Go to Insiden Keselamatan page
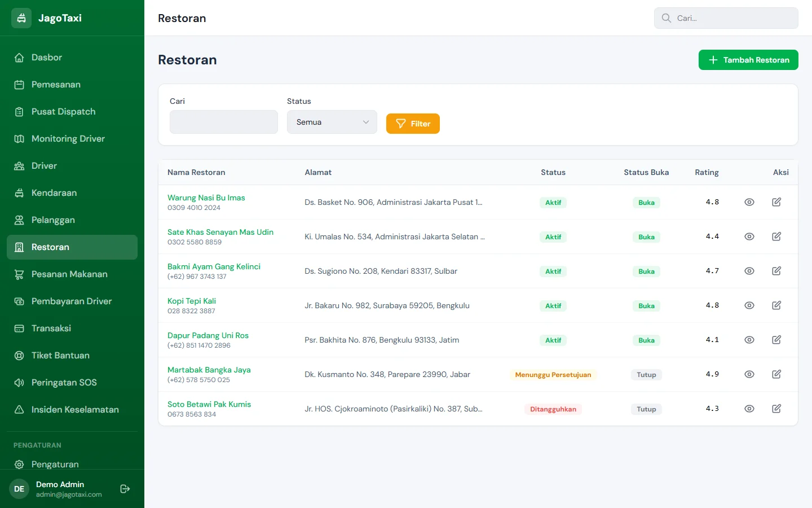 (72, 410)
